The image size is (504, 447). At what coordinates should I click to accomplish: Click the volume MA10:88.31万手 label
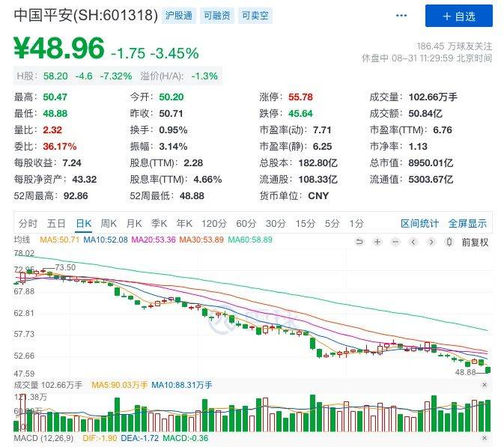point(182,385)
